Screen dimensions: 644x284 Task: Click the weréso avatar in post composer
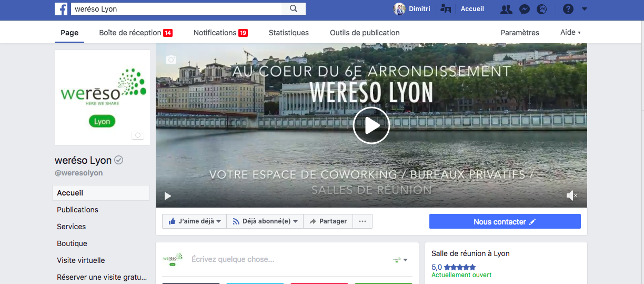(x=173, y=259)
